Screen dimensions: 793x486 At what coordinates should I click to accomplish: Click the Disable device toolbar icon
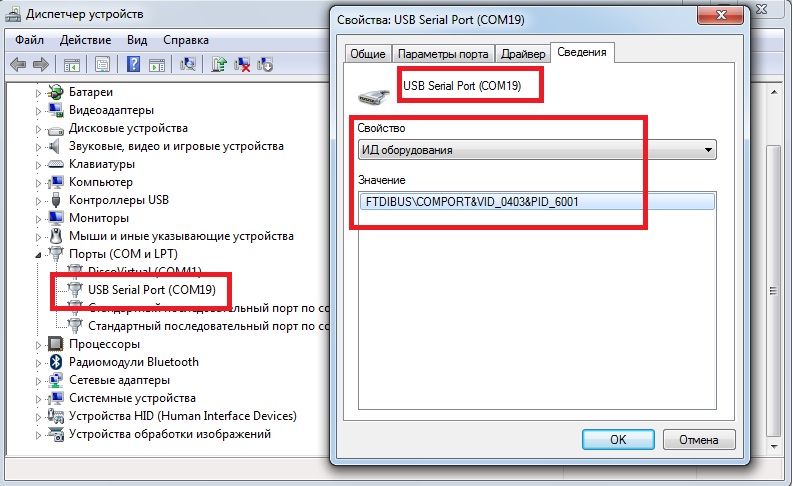[265, 64]
